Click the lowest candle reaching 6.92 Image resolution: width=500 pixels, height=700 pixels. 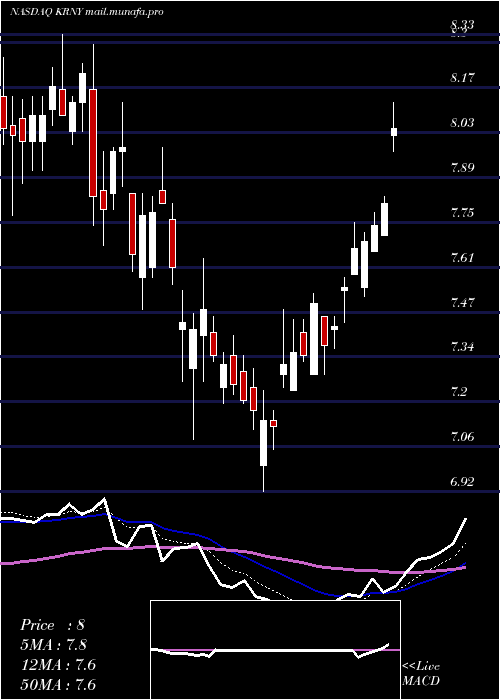(263, 441)
